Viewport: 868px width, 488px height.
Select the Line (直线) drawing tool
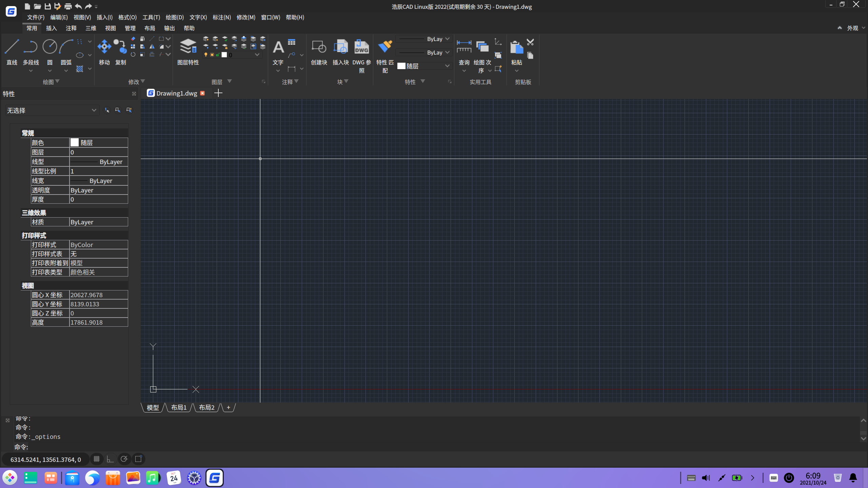(12, 47)
